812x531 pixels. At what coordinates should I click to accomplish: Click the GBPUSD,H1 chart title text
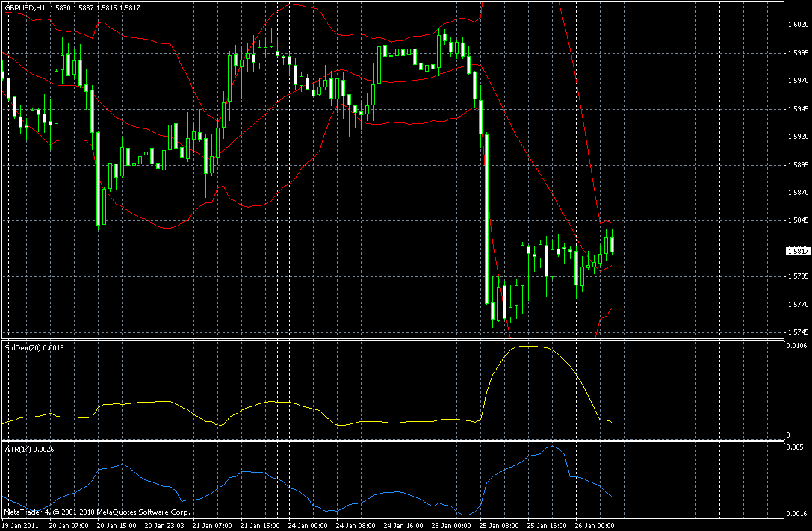(25, 7)
